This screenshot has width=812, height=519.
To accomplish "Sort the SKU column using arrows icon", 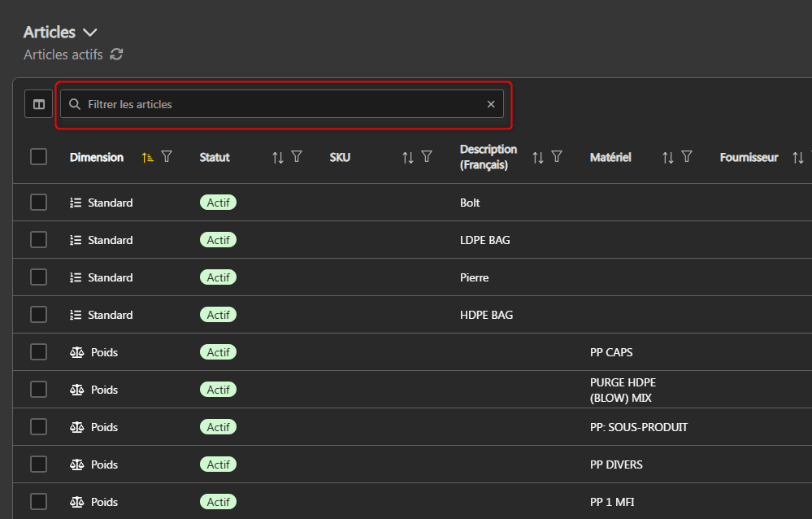I will (x=408, y=157).
